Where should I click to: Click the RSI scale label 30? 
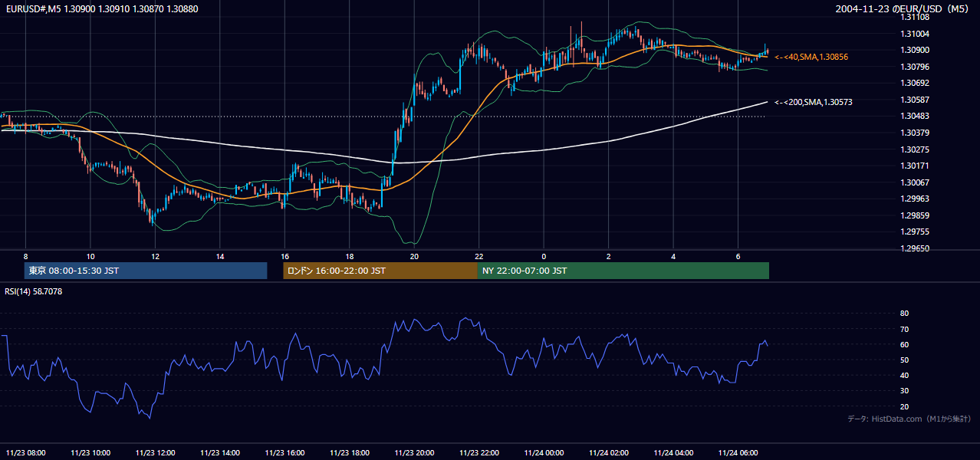904,391
